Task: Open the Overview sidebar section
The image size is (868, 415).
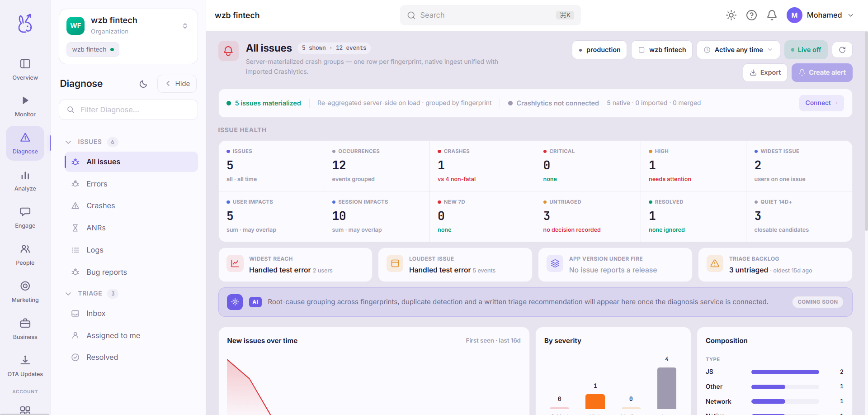Action: [x=25, y=70]
